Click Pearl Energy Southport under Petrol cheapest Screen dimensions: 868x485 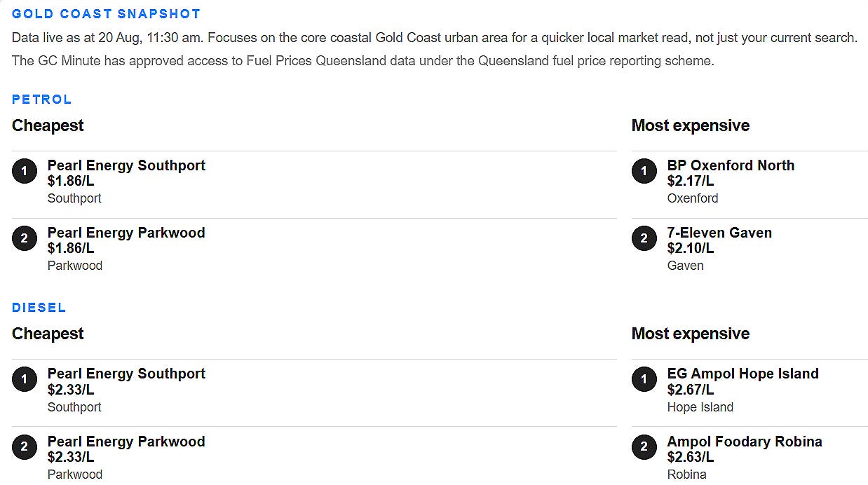pyautogui.click(x=126, y=165)
